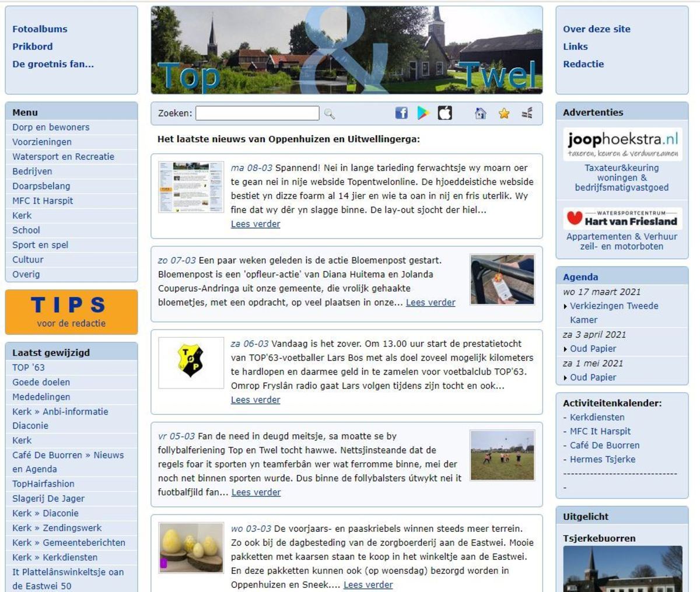Image resolution: width=700 pixels, height=592 pixels.
Task: Click the Agenda heading
Action: (580, 277)
